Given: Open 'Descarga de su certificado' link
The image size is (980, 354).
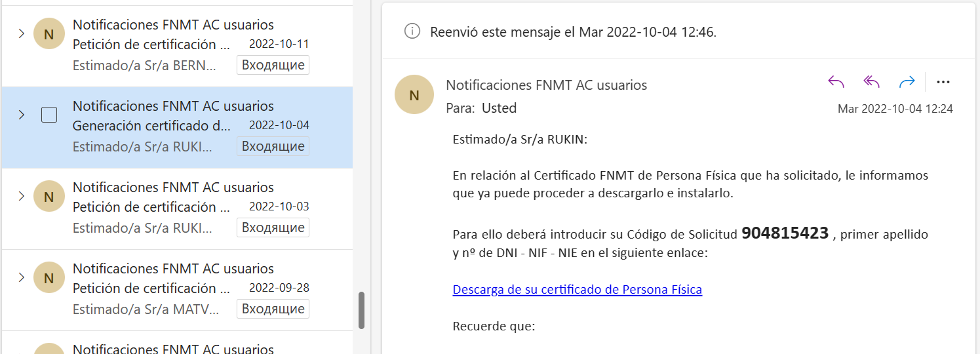Looking at the screenshot, I should (577, 290).
